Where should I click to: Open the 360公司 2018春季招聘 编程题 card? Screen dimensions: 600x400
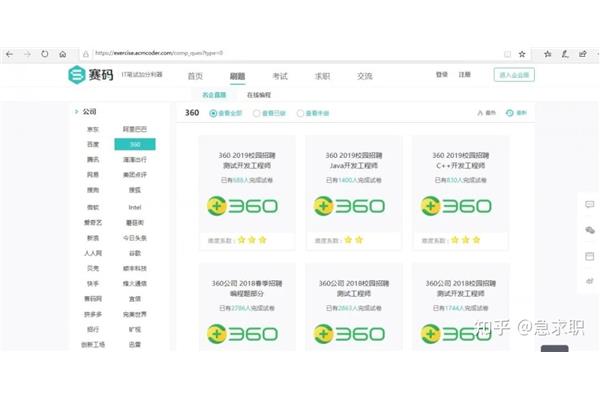[247, 307]
